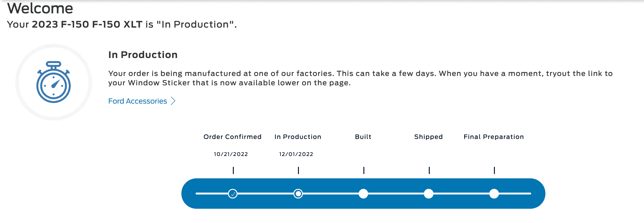Click the Final Preparation stage label
Image resolution: width=644 pixels, height=223 pixels.
(494, 137)
